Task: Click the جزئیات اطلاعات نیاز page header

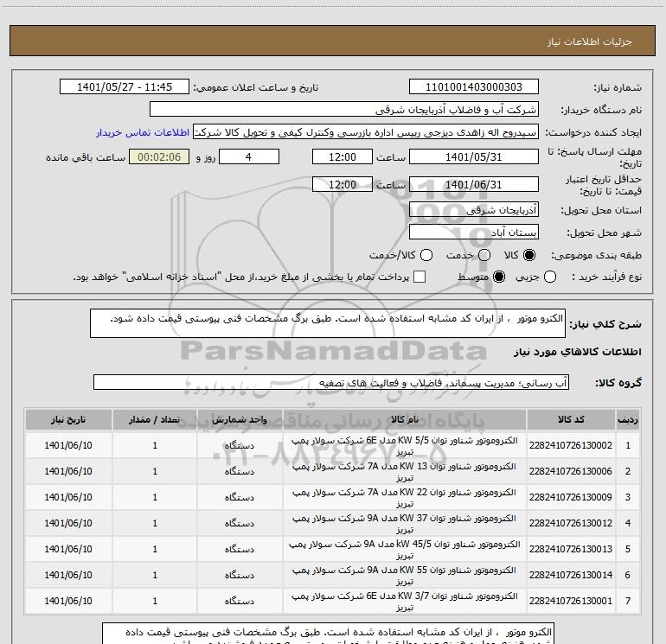Action: (x=590, y=41)
